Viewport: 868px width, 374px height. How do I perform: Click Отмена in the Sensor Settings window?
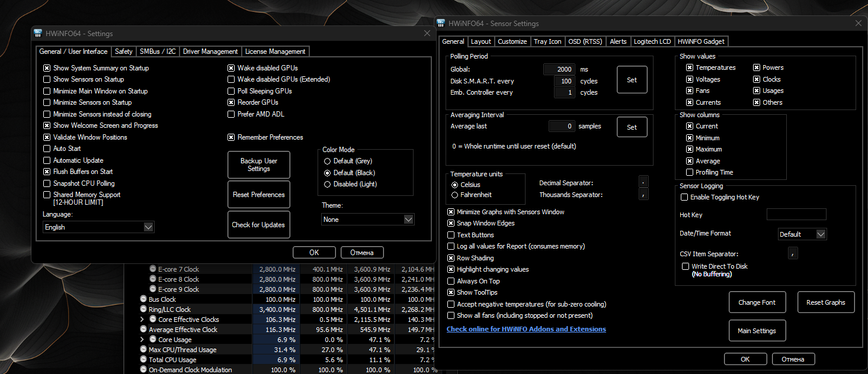793,359
